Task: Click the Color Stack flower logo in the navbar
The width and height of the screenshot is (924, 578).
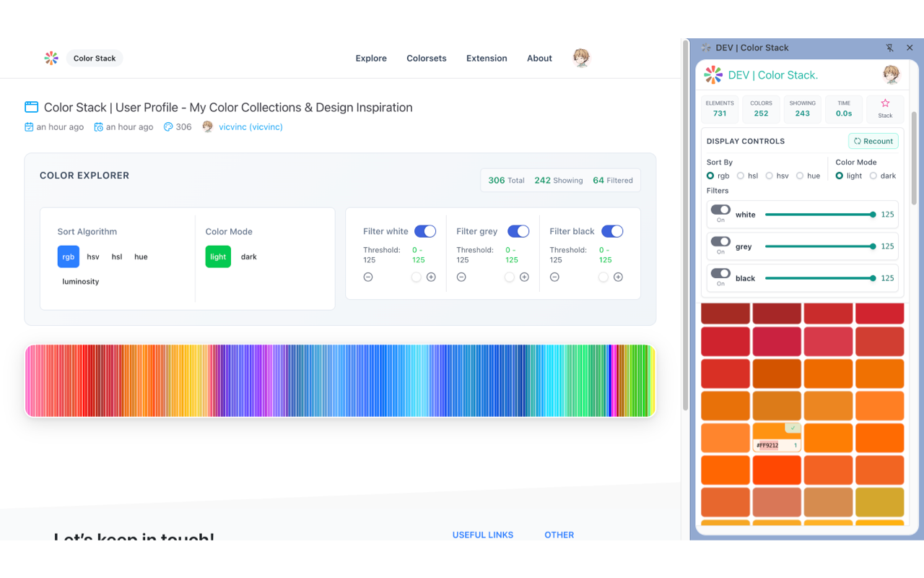Action: 51,58
